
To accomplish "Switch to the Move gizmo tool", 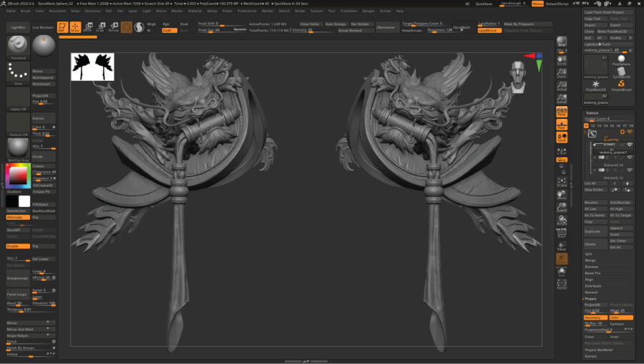I will (x=87, y=27).
